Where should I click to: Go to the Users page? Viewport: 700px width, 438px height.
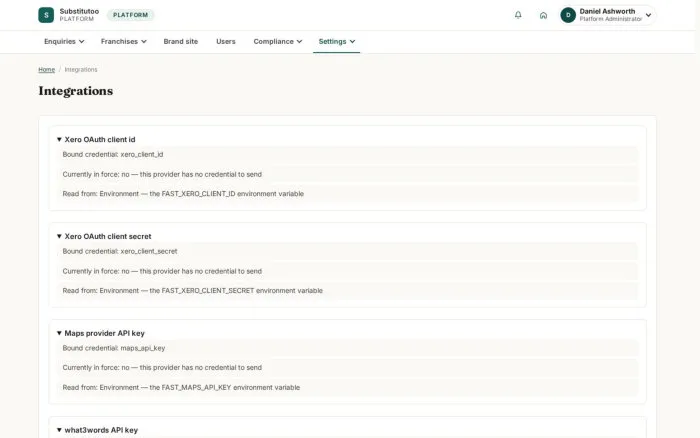(225, 42)
